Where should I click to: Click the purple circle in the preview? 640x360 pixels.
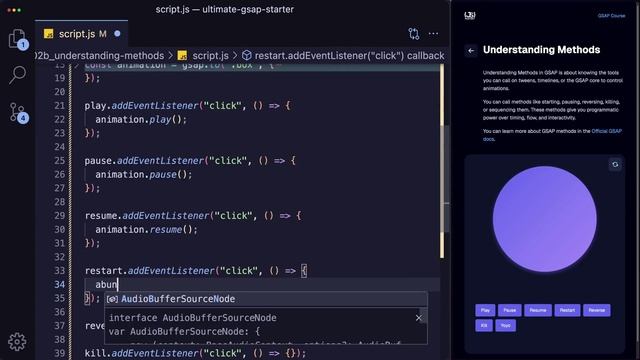pos(544,219)
